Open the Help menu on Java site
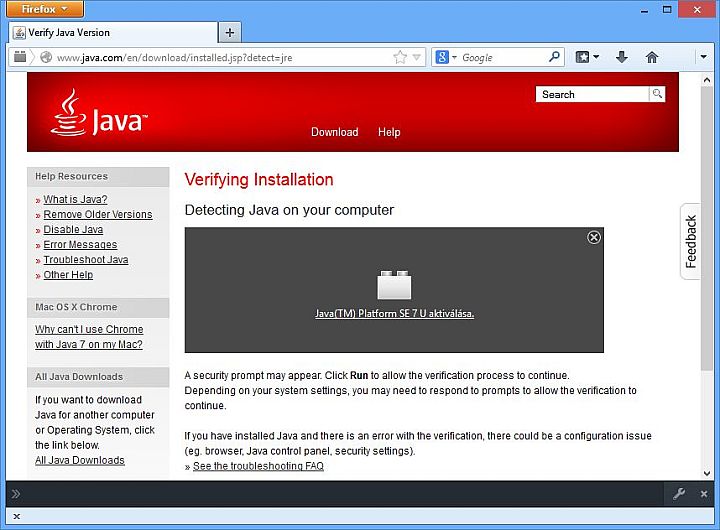The image size is (720, 530). tap(389, 132)
